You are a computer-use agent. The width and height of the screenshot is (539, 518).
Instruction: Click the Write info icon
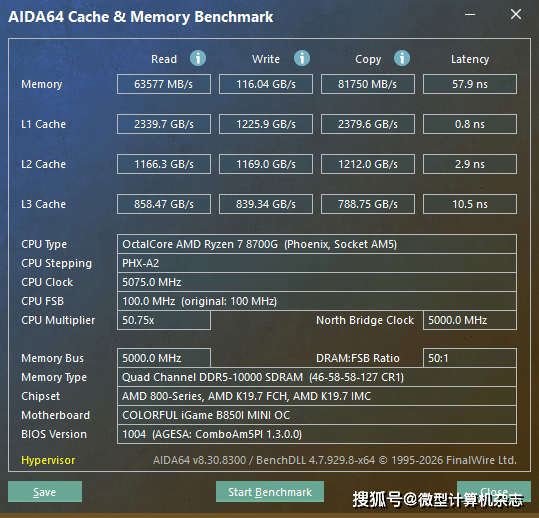302,58
